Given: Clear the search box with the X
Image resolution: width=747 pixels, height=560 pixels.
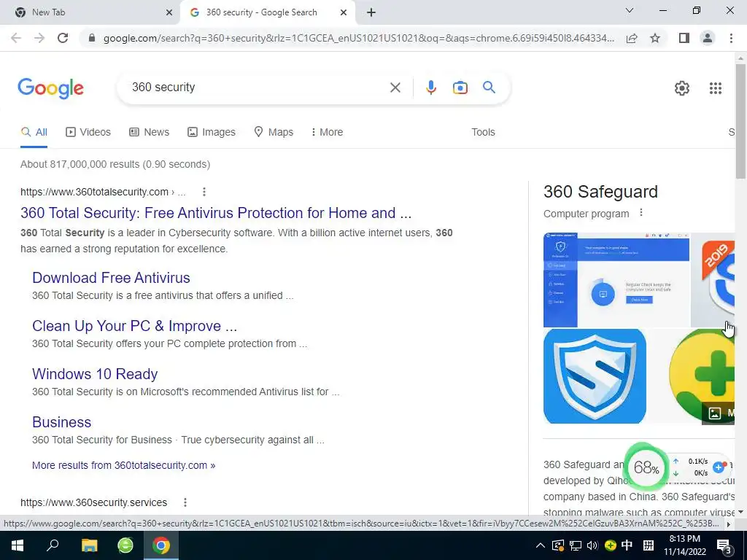Looking at the screenshot, I should [x=395, y=87].
